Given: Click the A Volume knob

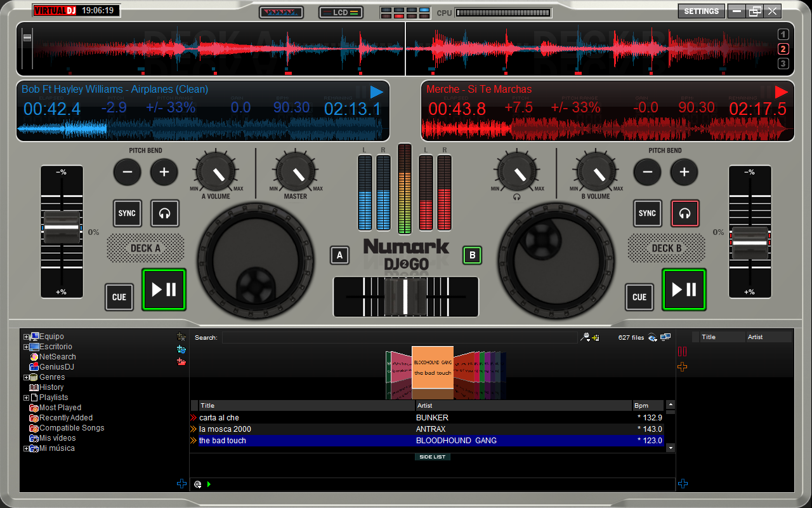Looking at the screenshot, I should [216, 171].
